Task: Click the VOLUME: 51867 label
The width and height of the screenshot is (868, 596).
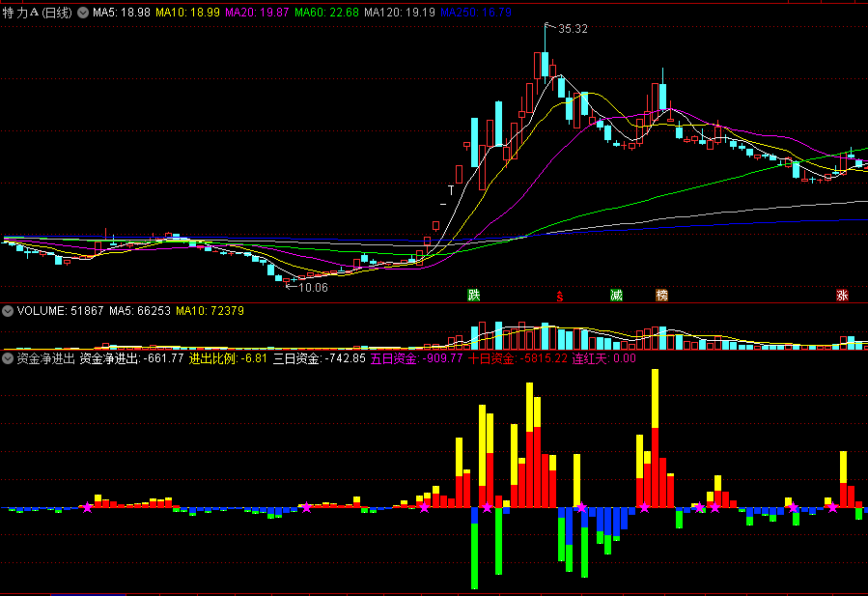Action: (60, 311)
